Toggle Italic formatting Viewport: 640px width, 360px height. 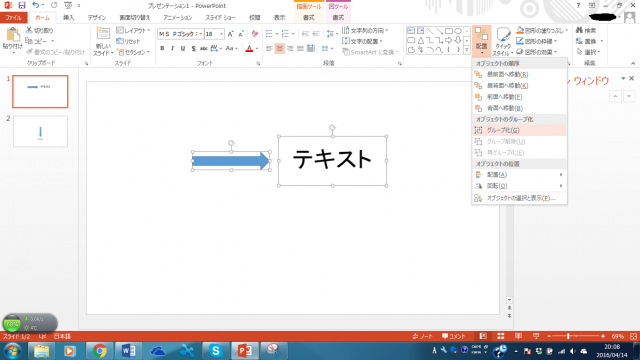point(172,49)
